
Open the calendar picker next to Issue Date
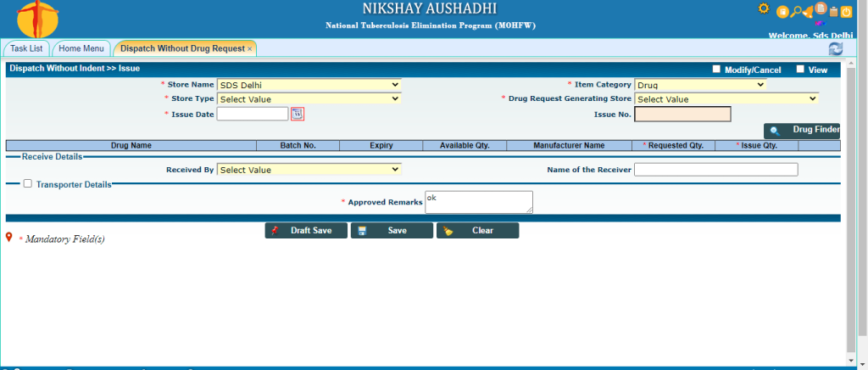click(298, 114)
